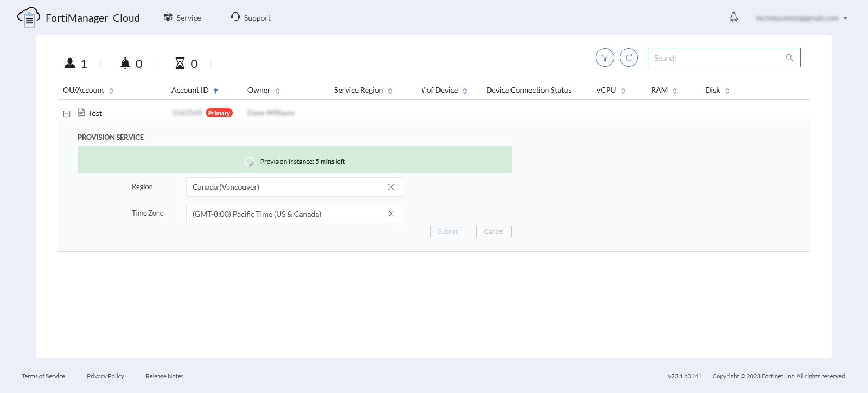Open the Support menu
868x393 pixels.
(x=251, y=18)
